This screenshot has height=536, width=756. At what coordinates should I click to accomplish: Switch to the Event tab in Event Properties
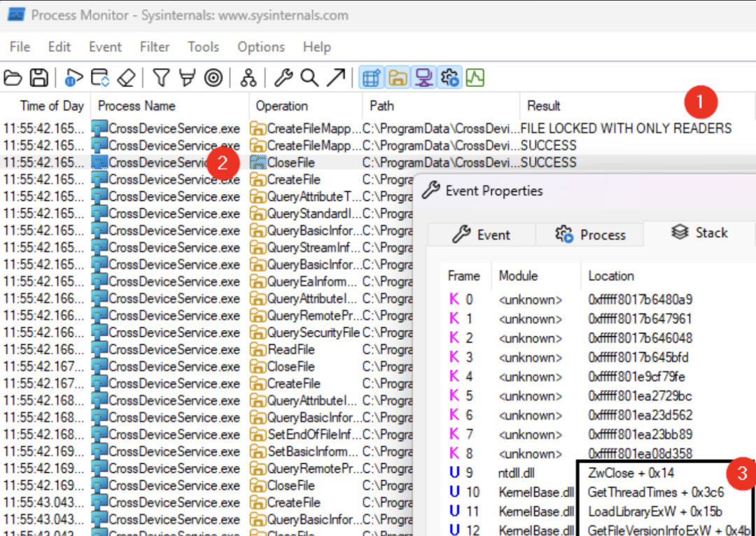coord(481,235)
